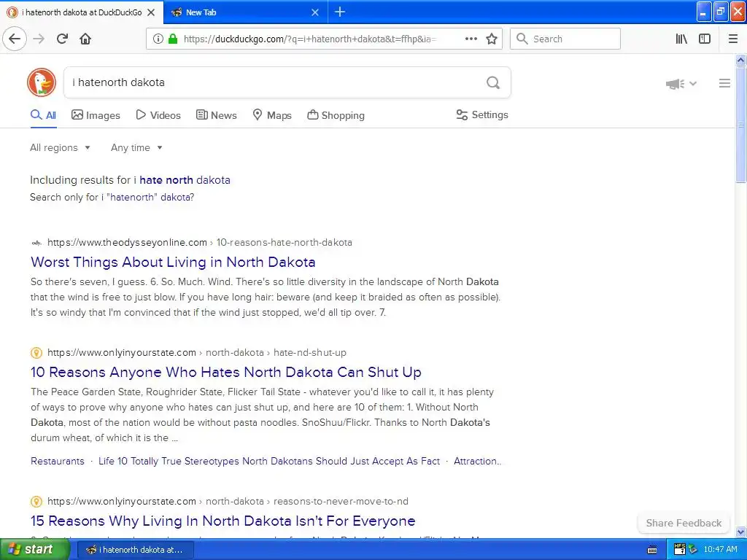Click the HFS system tray icon

(680, 550)
